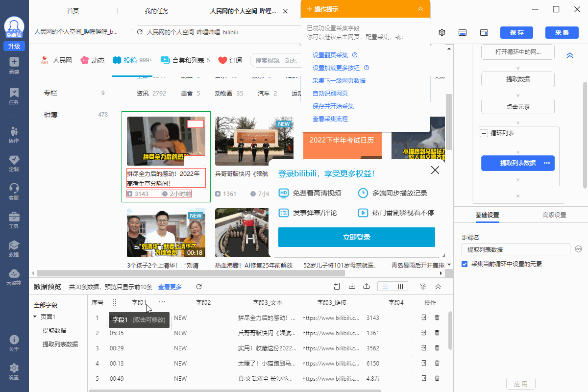This screenshot has height=392, width=588.
Task: Collapse the 循环列表 loop box minus toggle
Action: point(484,133)
